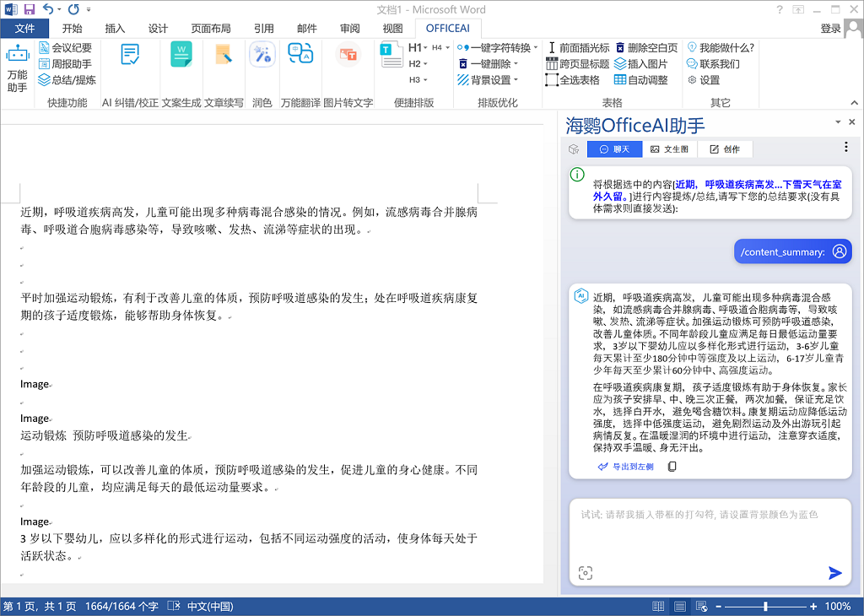Viewport: 864px width, 616px height.
Task: Select the 聊天 chat tab in assistant
Action: click(614, 149)
